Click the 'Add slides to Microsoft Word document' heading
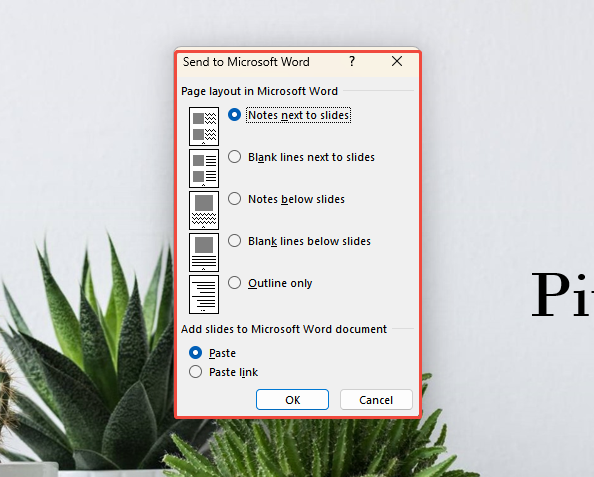 tap(284, 329)
